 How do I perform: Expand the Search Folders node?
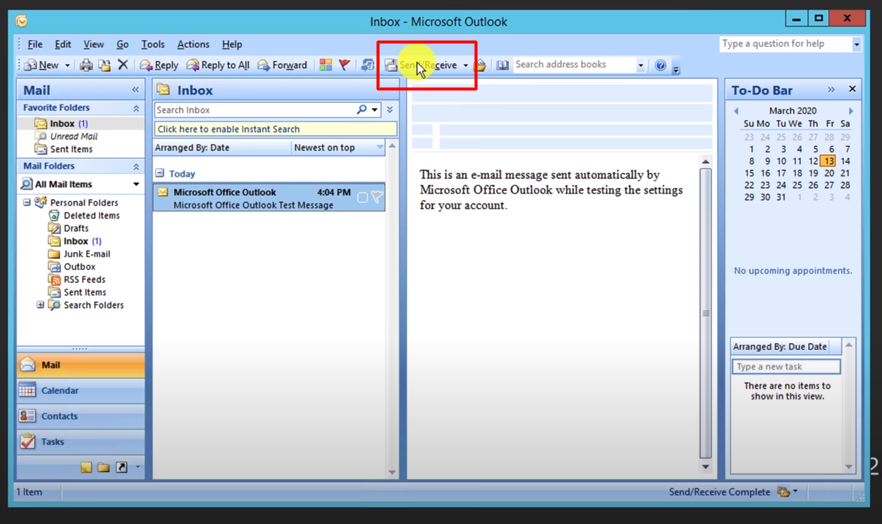tap(40, 305)
